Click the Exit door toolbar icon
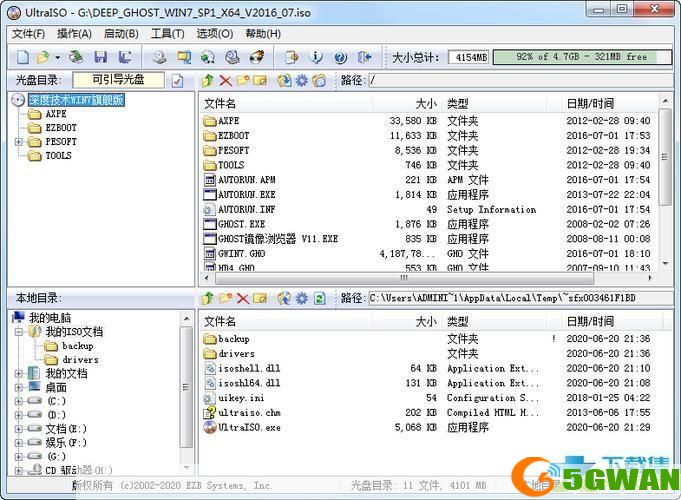 [364, 57]
